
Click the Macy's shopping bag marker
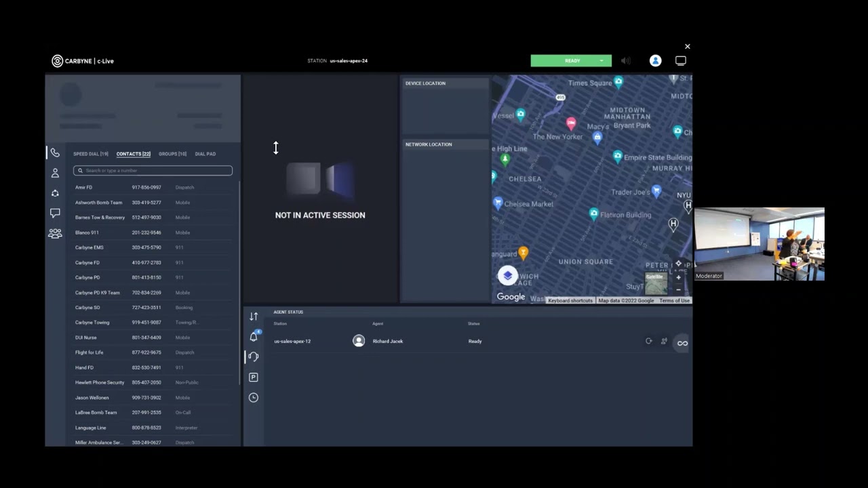click(597, 138)
